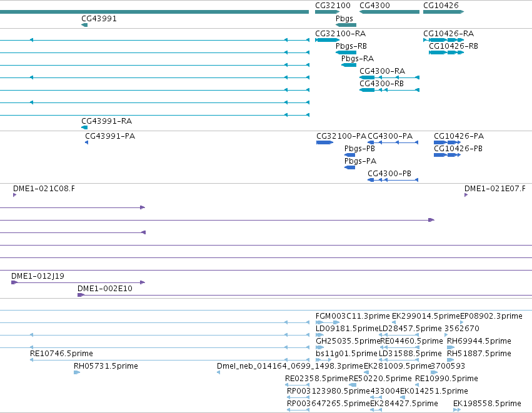Viewport: 532px width, 413px height.
Task: Select transcript CG4300-RB
Action: click(389, 90)
